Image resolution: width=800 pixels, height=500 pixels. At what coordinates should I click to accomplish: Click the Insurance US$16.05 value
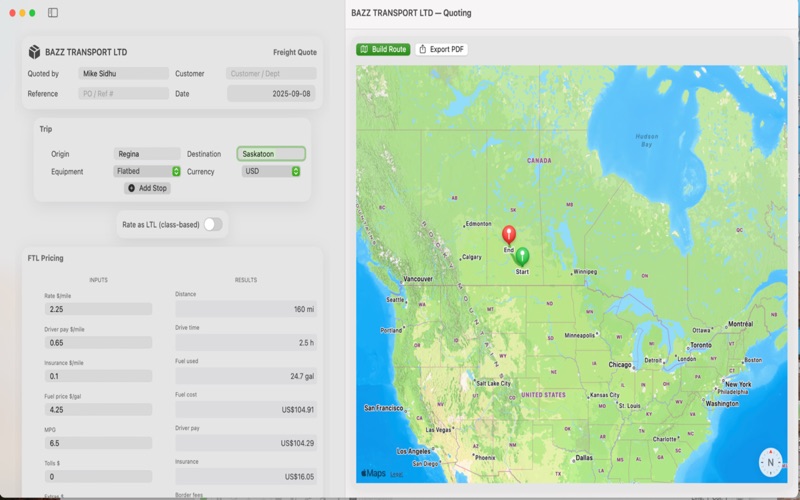click(x=246, y=477)
